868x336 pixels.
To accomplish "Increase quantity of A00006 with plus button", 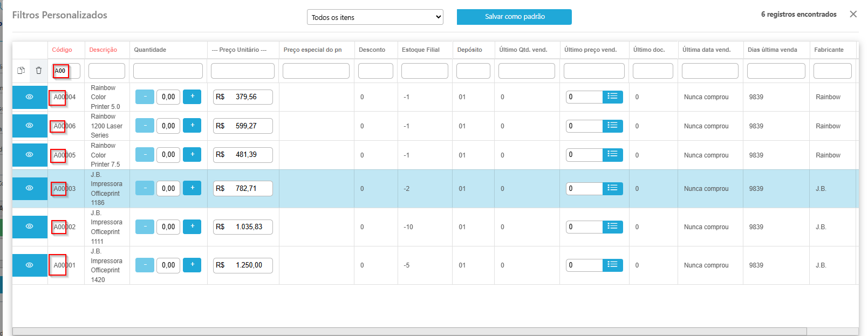I will [x=192, y=126].
